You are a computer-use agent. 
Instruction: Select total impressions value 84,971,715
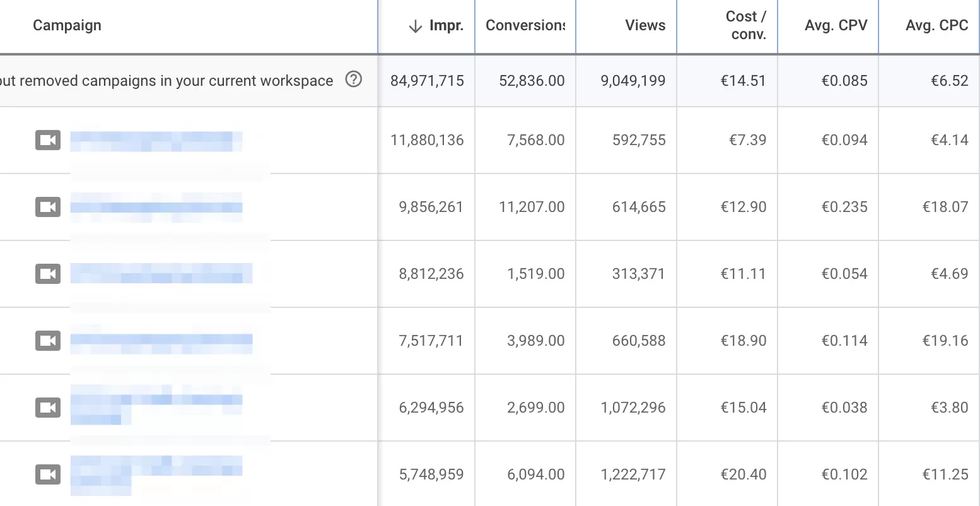point(427,81)
